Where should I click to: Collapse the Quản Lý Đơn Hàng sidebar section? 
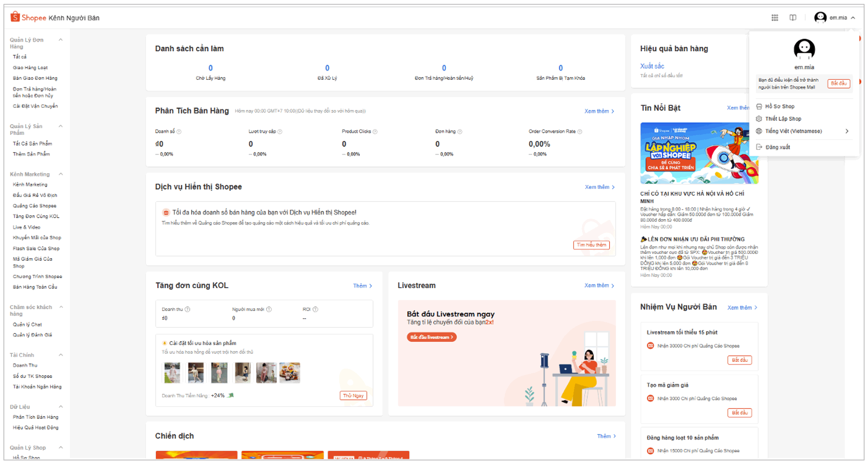[x=61, y=39]
